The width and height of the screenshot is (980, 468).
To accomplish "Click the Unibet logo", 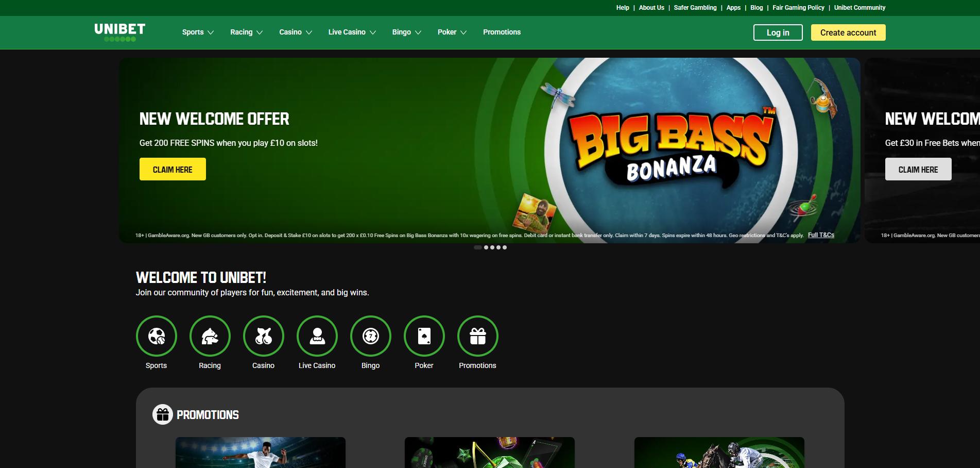I will [x=119, y=32].
